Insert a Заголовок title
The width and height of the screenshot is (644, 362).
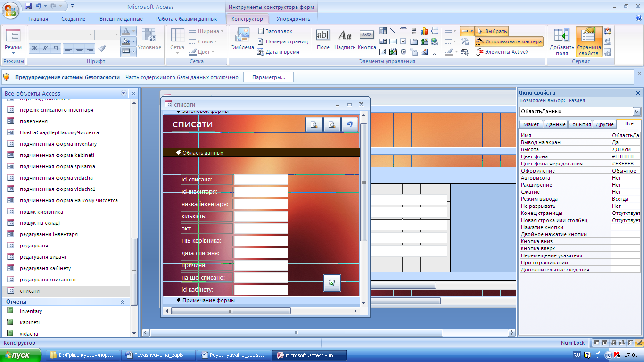coord(275,31)
